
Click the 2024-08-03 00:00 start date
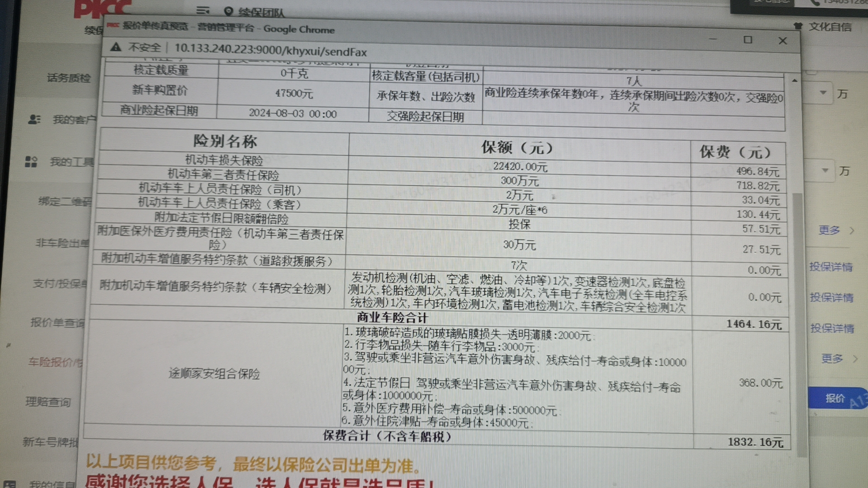pos(293,113)
